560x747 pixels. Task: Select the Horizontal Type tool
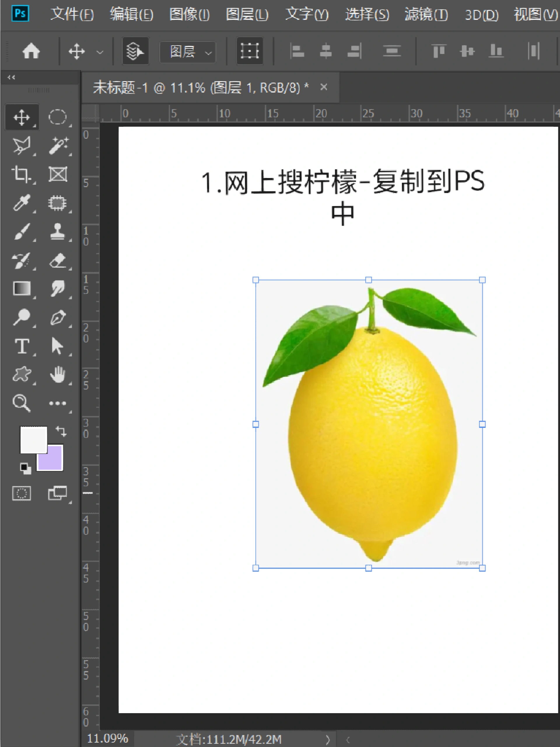pos(22,346)
